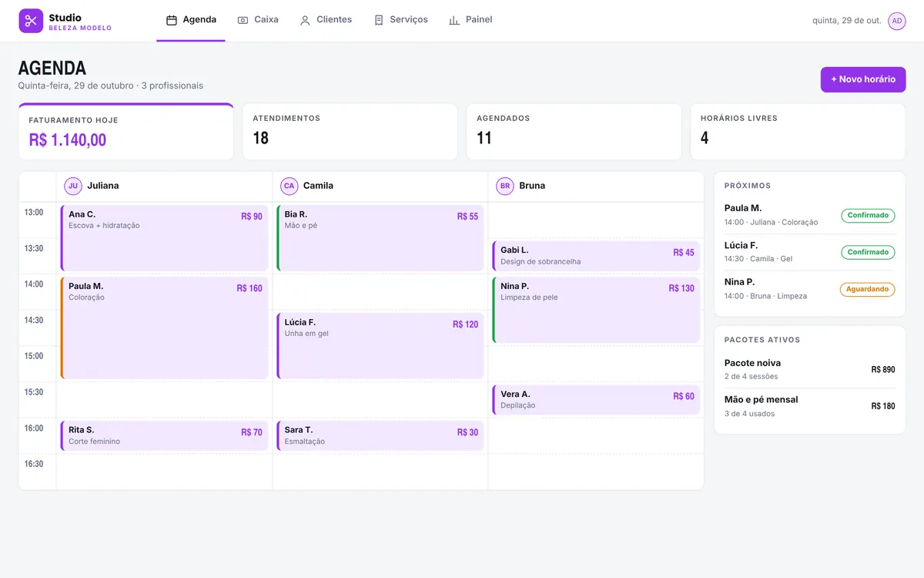Click the receipt icon beside Serviços
This screenshot has width=924, height=578.
[379, 20]
